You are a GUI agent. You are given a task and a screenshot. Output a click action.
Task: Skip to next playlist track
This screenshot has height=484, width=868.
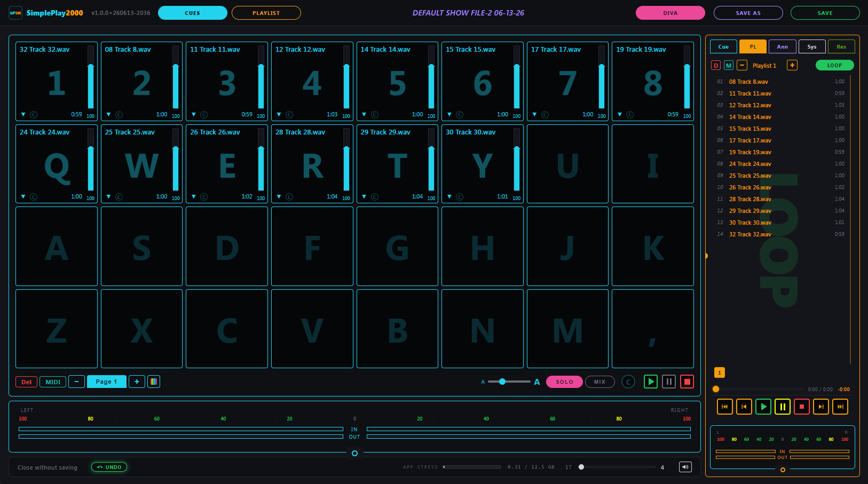[821, 407]
